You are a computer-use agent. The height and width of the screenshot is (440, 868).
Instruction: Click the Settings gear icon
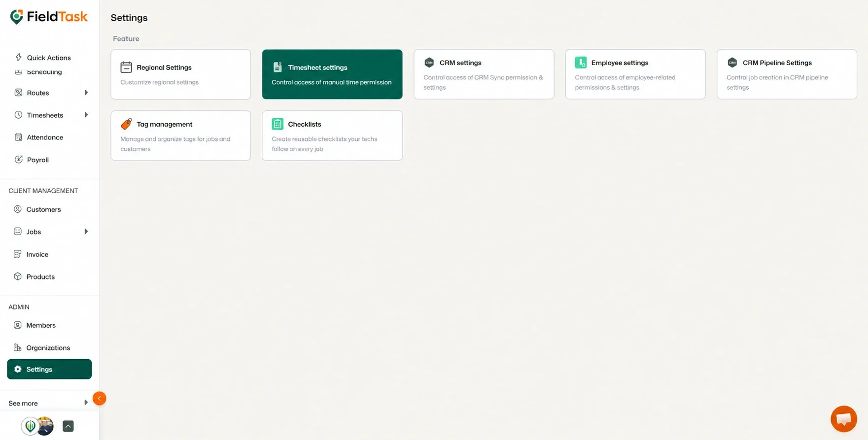click(18, 369)
